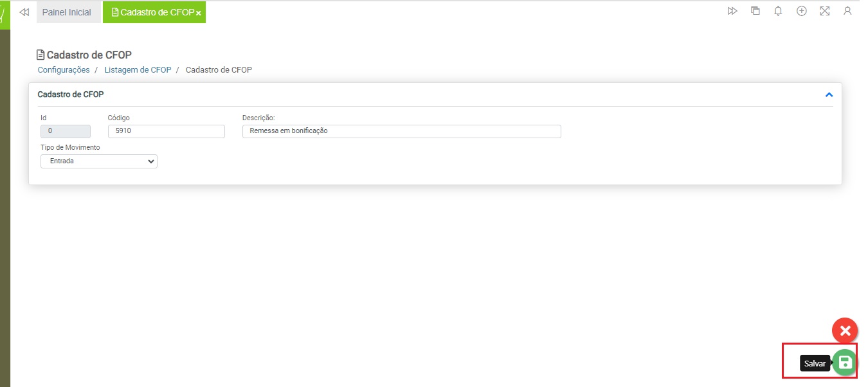This screenshot has height=387, width=868.
Task: Go to Configurações breadcrumb link
Action: (64, 69)
